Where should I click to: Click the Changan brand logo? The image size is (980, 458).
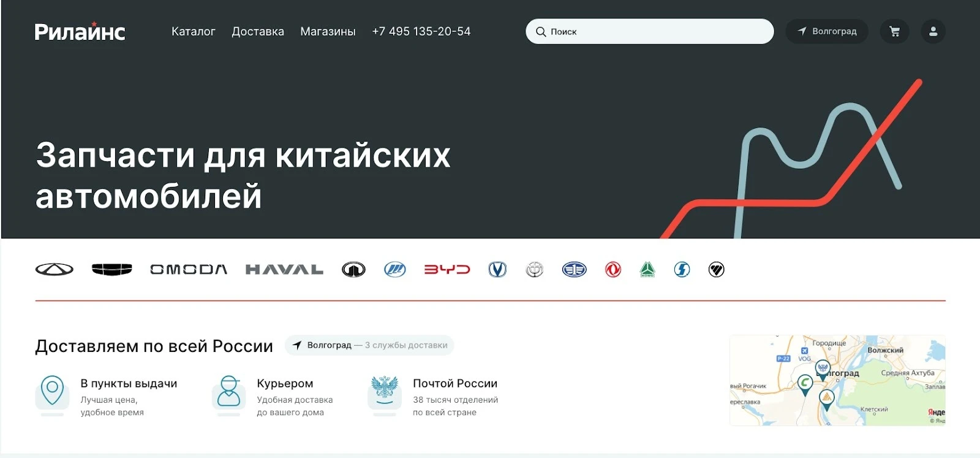[497, 269]
